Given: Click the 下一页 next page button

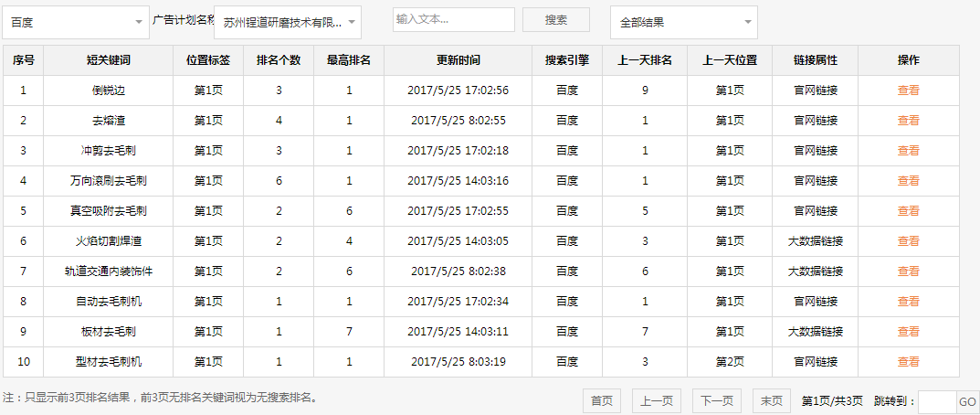Looking at the screenshot, I should pos(717,401).
